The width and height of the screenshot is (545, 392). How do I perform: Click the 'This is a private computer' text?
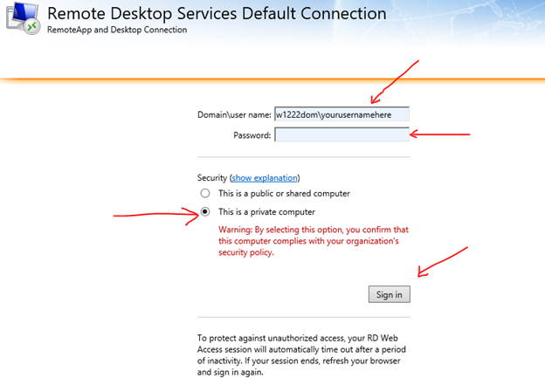pos(266,211)
